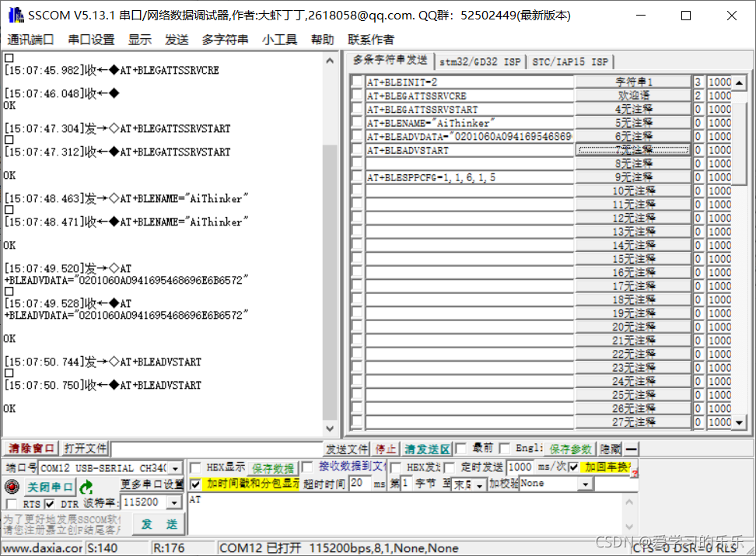
Task: Enable the RTS checkbox
Action: click(11, 504)
